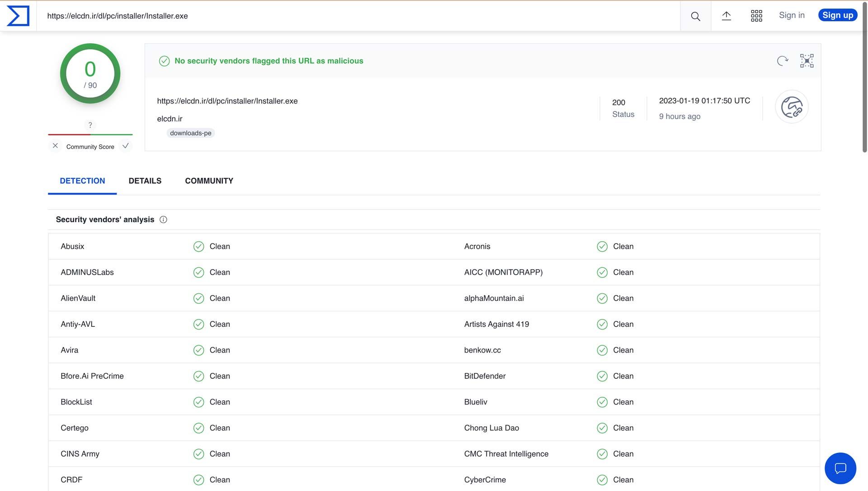Open the chat support bubble
868x491 pixels.
click(x=840, y=468)
